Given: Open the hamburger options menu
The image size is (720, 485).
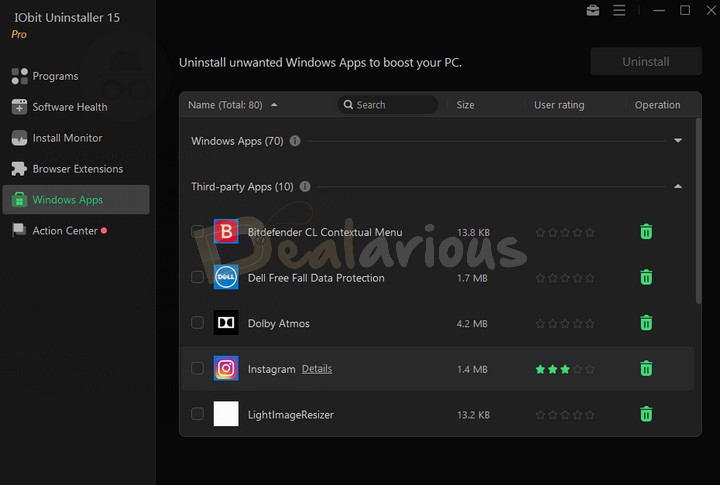Looking at the screenshot, I should click(x=619, y=10).
